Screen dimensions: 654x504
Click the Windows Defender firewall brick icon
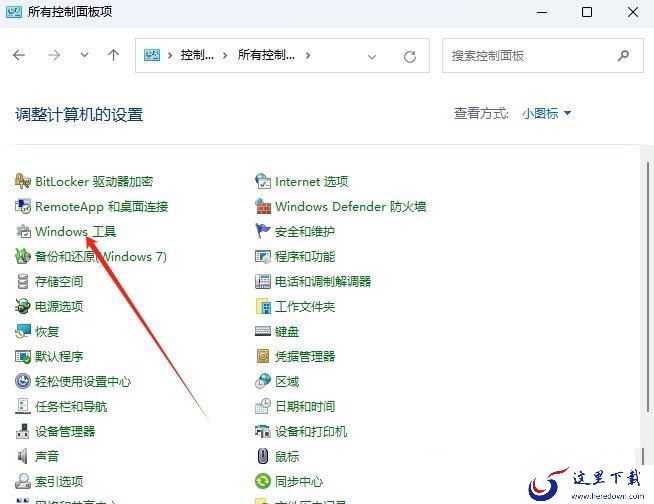(x=263, y=207)
